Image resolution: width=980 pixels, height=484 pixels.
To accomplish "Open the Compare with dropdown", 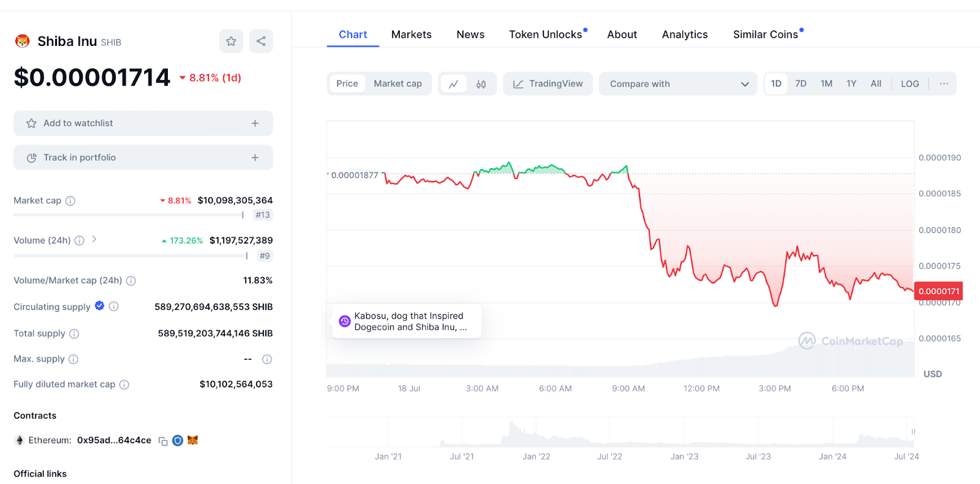I will pos(678,84).
